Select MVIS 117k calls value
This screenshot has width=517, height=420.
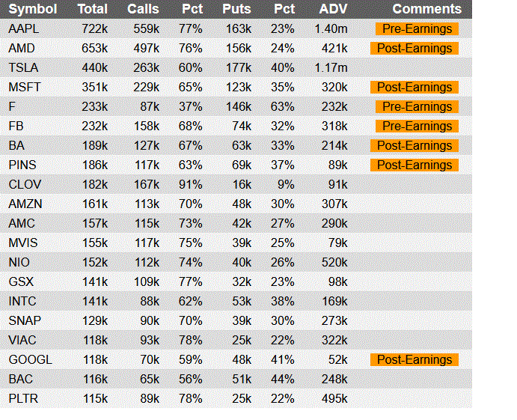(x=147, y=243)
